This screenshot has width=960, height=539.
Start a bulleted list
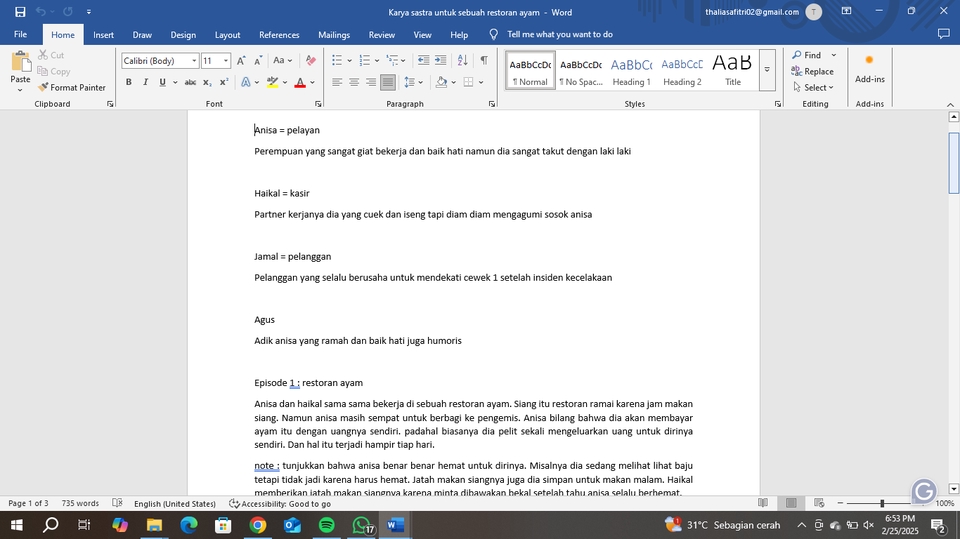[337, 61]
